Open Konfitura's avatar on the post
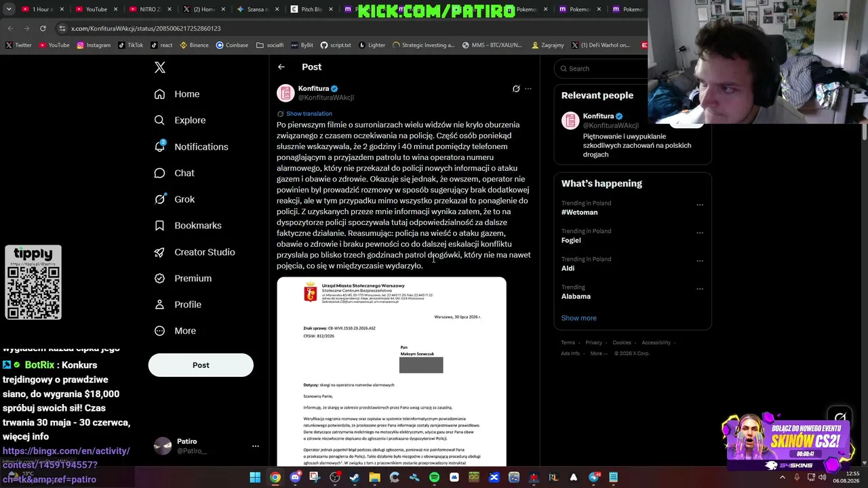 click(285, 93)
